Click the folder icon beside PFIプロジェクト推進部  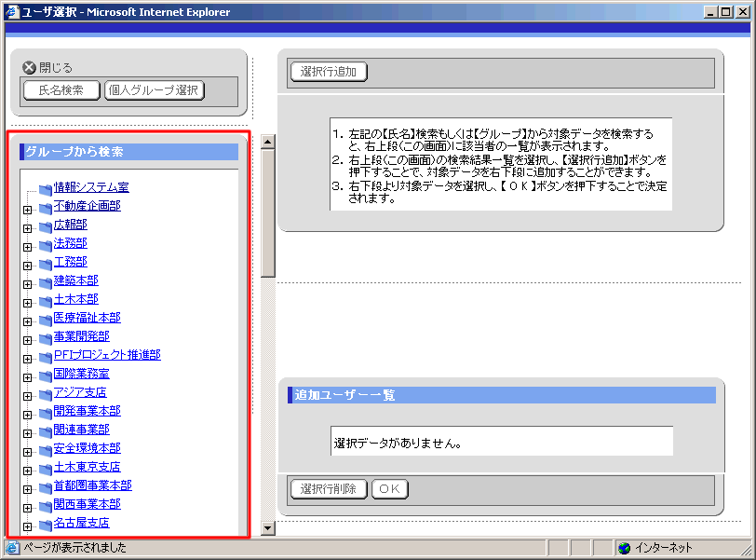(x=46, y=358)
